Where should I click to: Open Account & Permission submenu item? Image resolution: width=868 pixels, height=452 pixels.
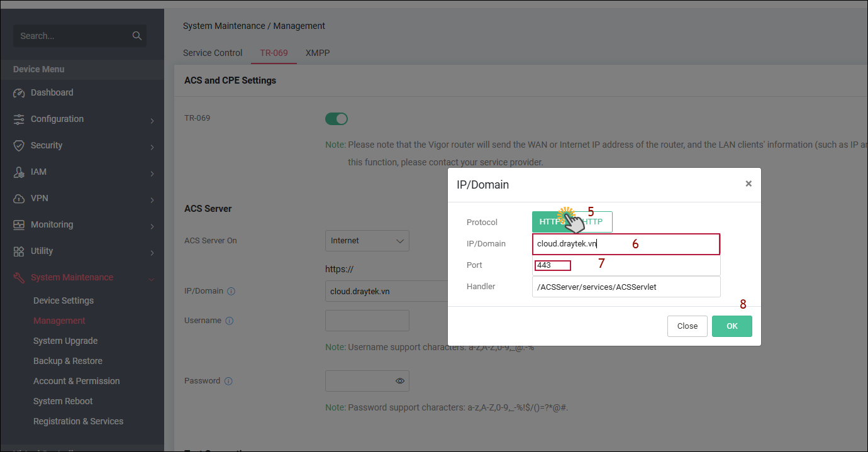coord(76,381)
